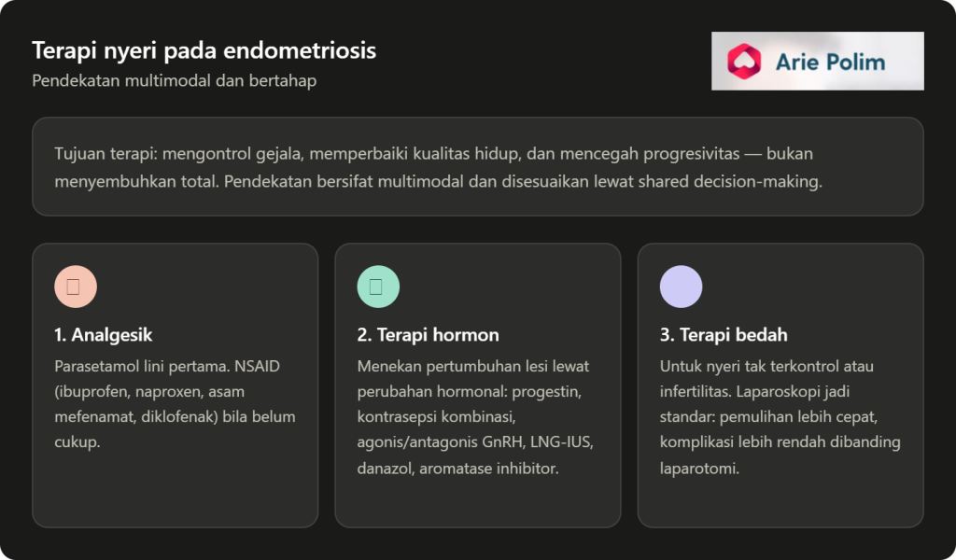956x560 pixels.
Task: Click the 'Tujuan terapi' summary box
Action: pyautogui.click(x=478, y=166)
